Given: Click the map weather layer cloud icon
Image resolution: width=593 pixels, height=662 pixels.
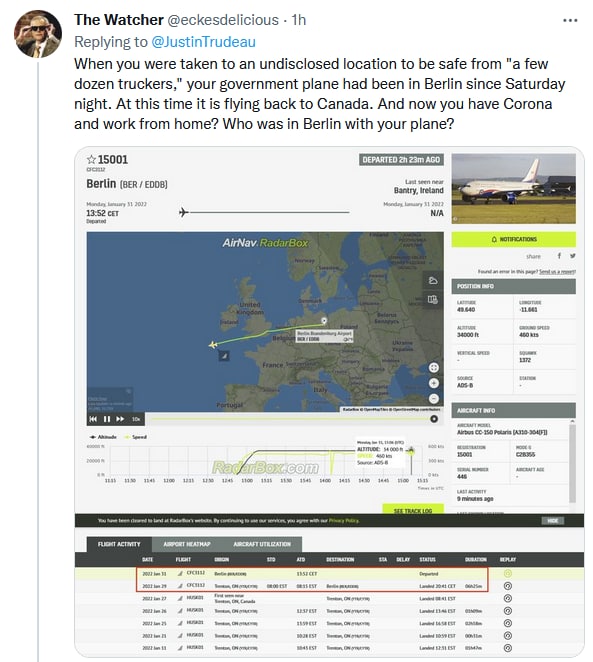Looking at the screenshot, I should tap(433, 281).
